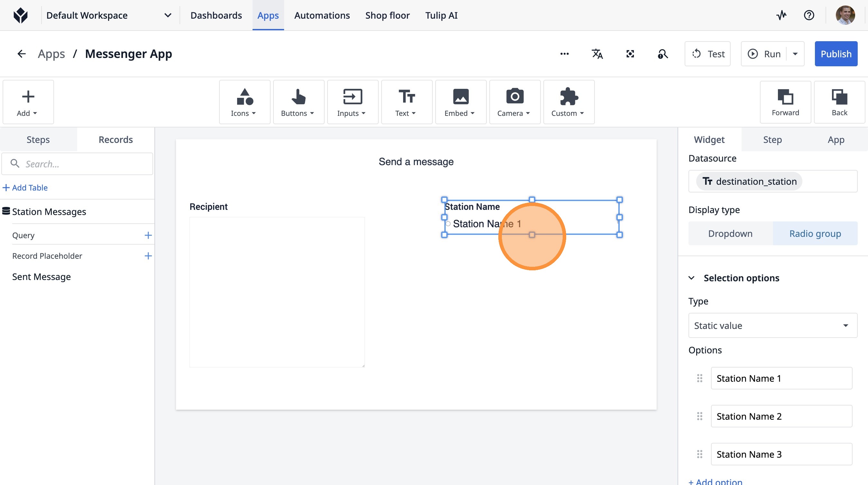This screenshot has height=485, width=868.
Task: Switch display type to Dropdown
Action: click(730, 233)
